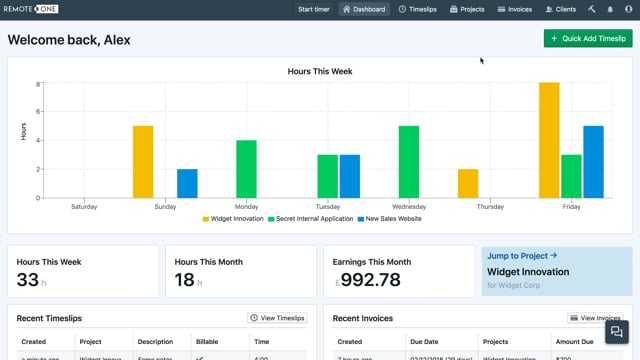
Task: Click the Description column header
Action: (x=155, y=342)
